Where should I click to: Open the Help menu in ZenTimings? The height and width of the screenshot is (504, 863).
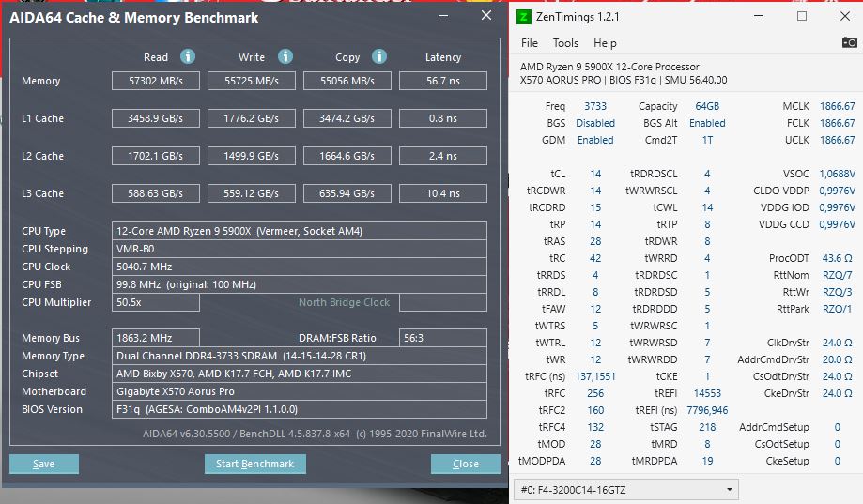click(x=605, y=43)
